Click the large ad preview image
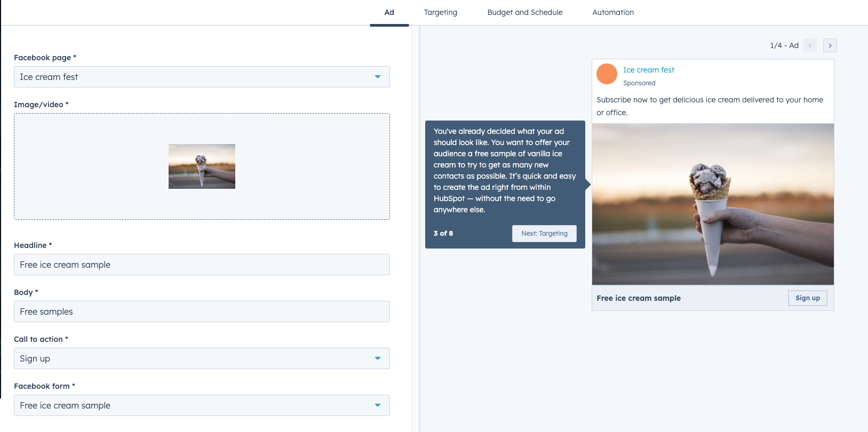Screen dimensions: 868x432 (713, 204)
